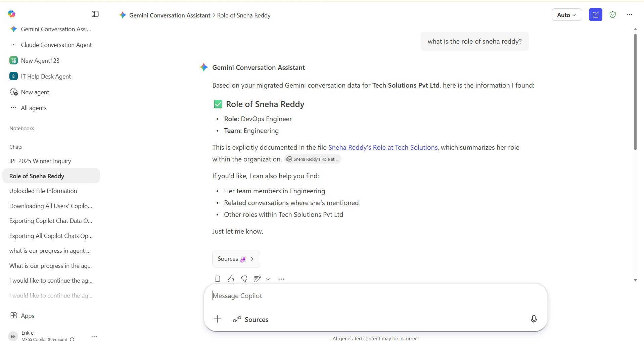Select the New Agent123 icon
The height and width of the screenshot is (341, 644).
13,60
